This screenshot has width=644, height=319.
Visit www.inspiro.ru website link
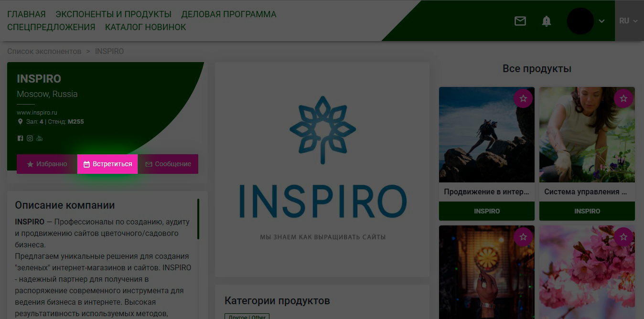pyautogui.click(x=37, y=113)
